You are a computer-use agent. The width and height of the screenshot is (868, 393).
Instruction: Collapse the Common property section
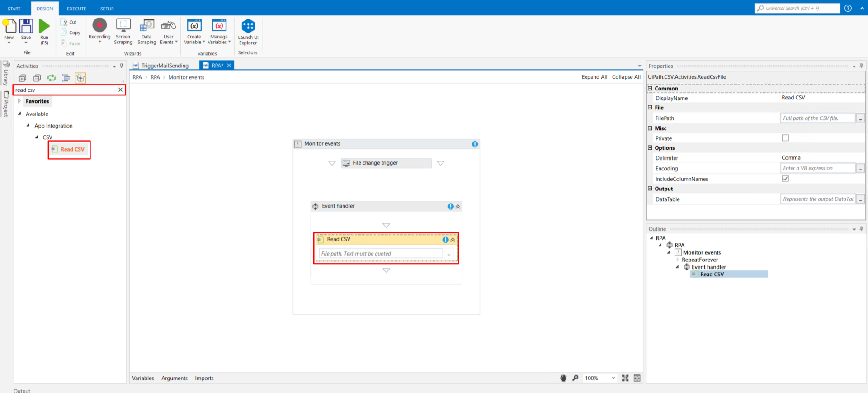tap(650, 89)
